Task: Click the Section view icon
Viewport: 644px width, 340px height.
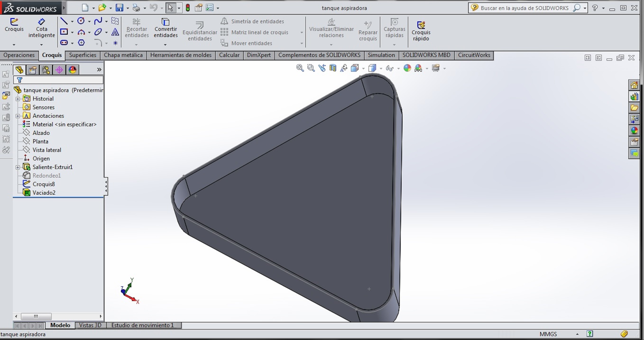Action: tap(333, 68)
